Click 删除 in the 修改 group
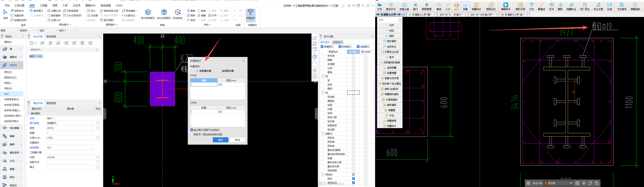 click(x=191, y=11)
